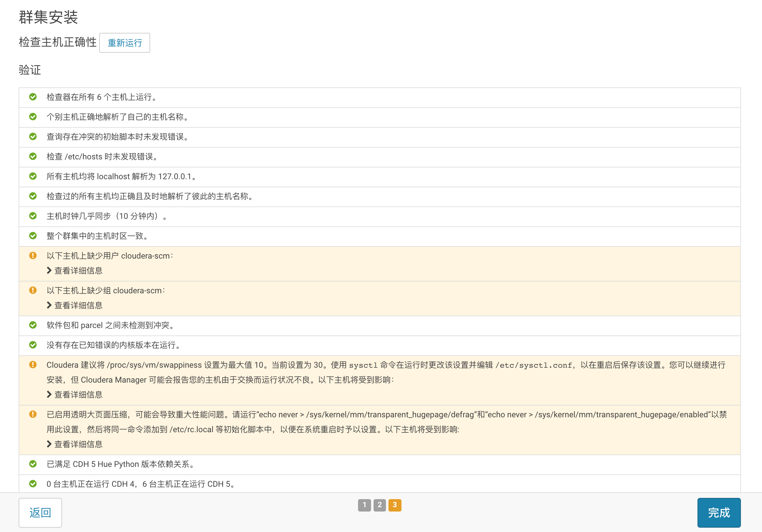Screen dimensions: 762x532
Task: Click text 检查过的所有主机均正确且及时地解析了彼此的主机名称。
Action: pyautogui.click(x=150, y=196)
